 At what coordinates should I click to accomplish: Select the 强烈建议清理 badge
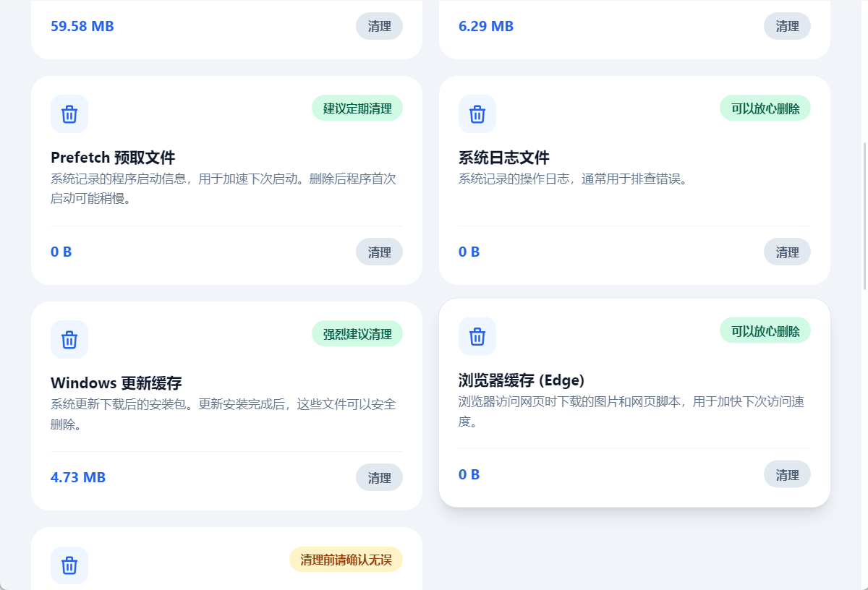(357, 334)
